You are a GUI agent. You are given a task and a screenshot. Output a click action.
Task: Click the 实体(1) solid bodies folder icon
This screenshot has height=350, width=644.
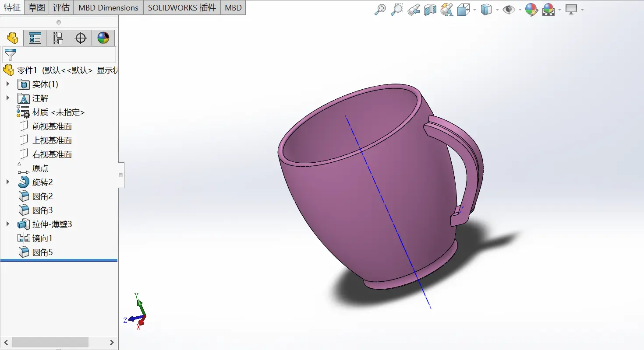(23, 84)
